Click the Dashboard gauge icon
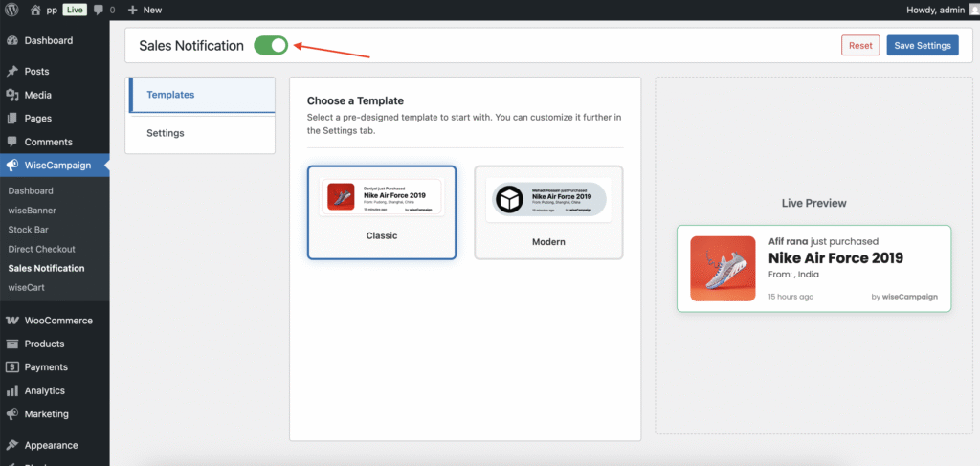 click(11, 40)
